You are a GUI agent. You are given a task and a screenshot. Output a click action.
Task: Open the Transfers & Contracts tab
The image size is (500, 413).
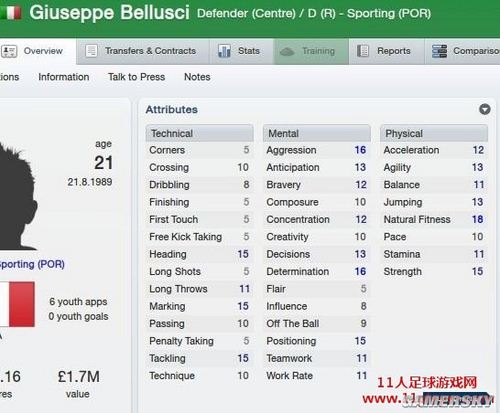pos(143,51)
